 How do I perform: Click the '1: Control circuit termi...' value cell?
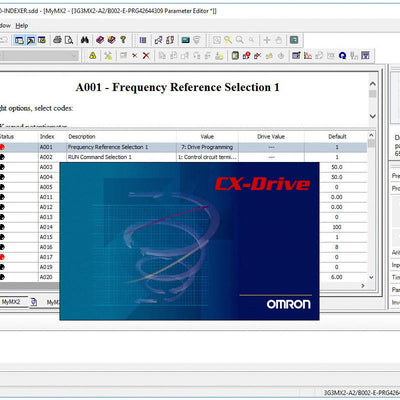pyautogui.click(x=207, y=157)
